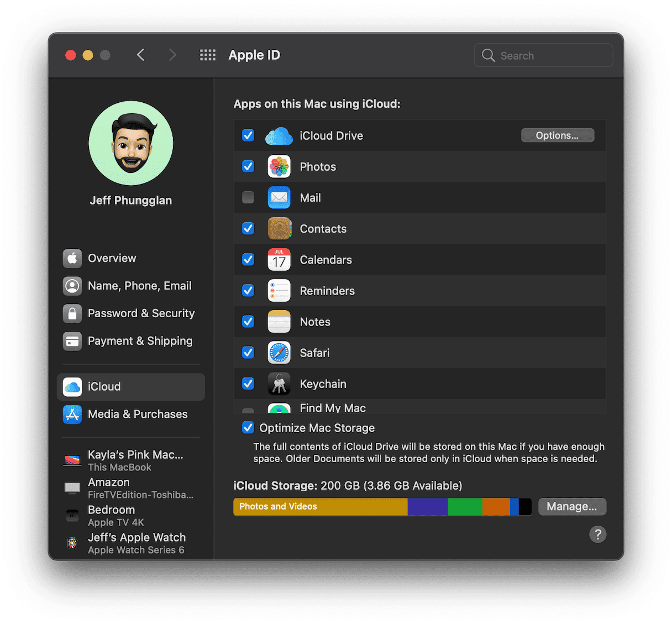The height and width of the screenshot is (624, 672).
Task: Click the Keychain keys icon
Action: (279, 384)
